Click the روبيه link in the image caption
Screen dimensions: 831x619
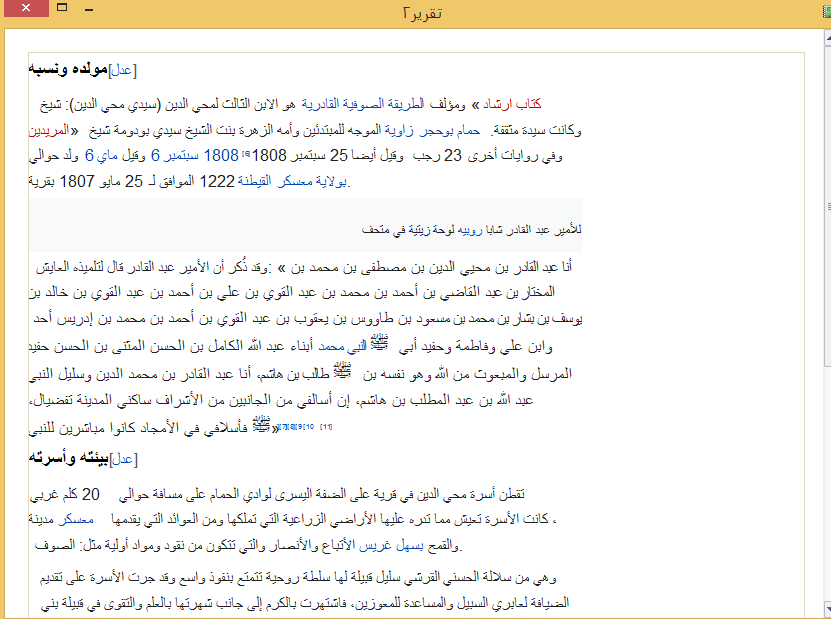point(470,230)
